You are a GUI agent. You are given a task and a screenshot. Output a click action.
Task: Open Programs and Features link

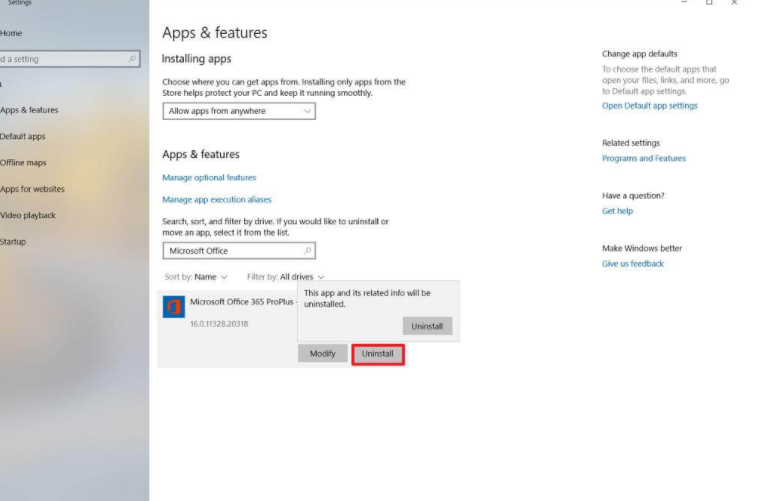644,158
